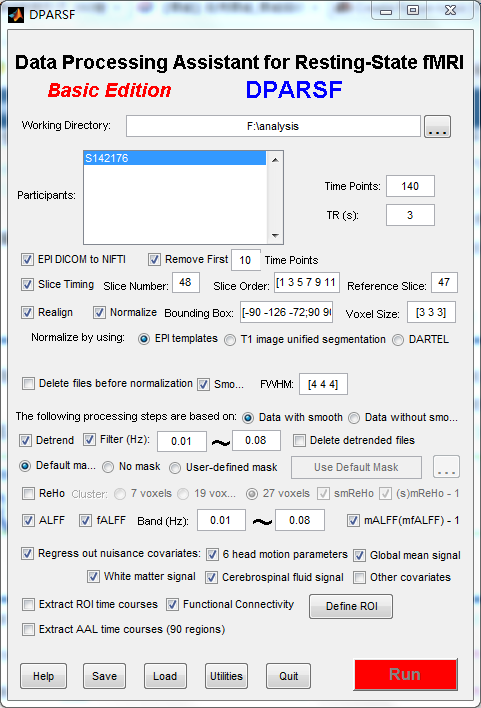The image size is (481, 708).
Task: Uncheck Global mean signal covariate
Action: pos(360,555)
